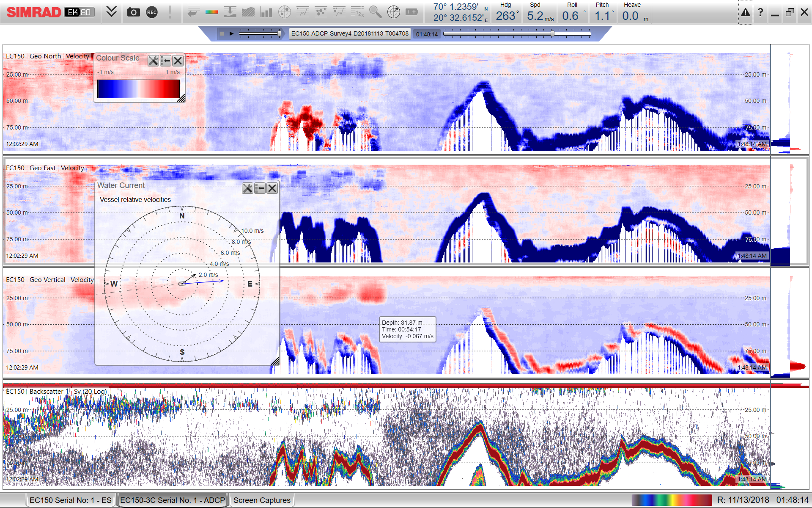812x508 pixels.
Task: Click the blue-red colour scale gradient bar
Action: tap(138, 89)
